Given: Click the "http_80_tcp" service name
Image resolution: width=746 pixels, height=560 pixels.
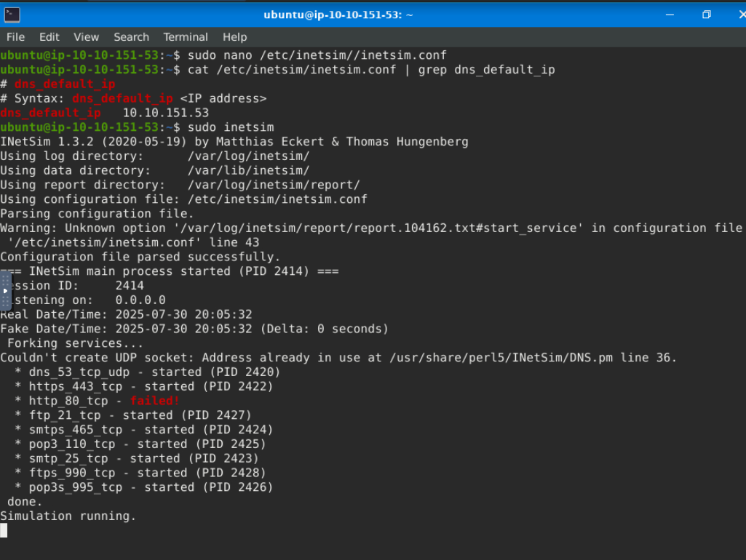Looking at the screenshot, I should [68, 401].
